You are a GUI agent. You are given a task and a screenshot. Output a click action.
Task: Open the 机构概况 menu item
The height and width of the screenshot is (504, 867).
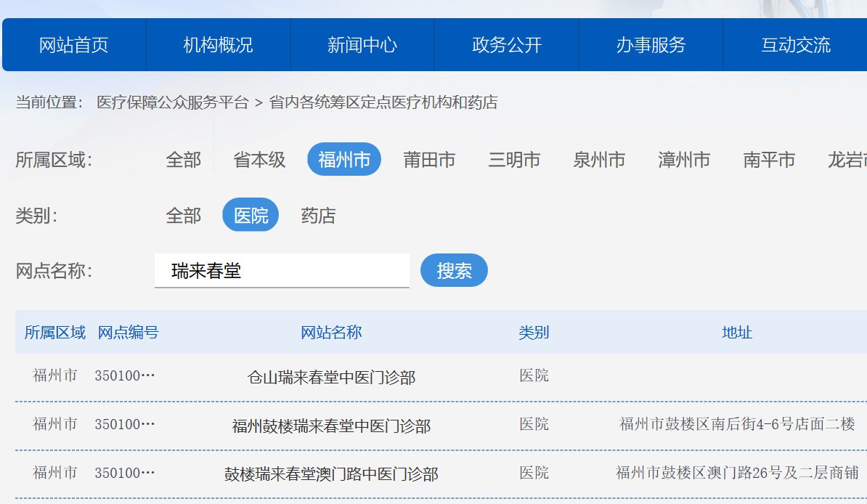[218, 45]
